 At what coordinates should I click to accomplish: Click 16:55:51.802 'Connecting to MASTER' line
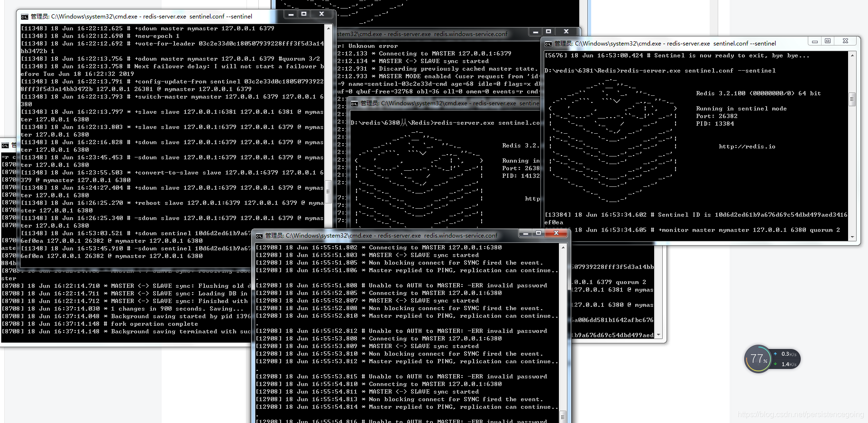(378, 248)
